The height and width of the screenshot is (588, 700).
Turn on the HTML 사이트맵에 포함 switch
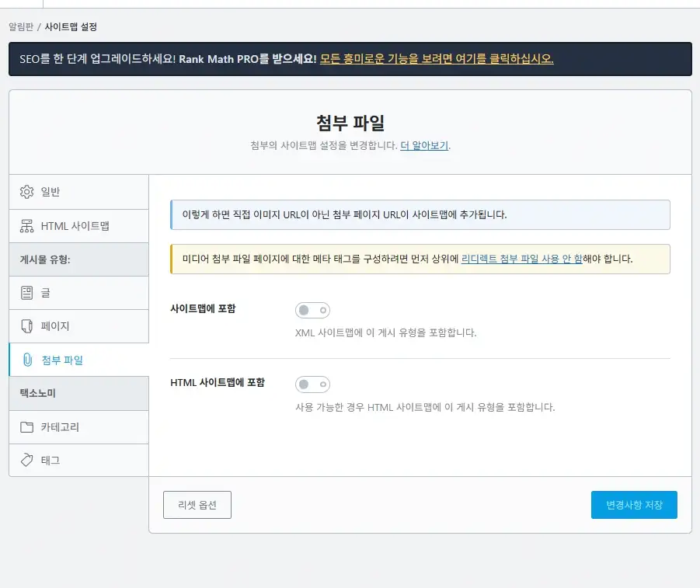click(x=312, y=384)
